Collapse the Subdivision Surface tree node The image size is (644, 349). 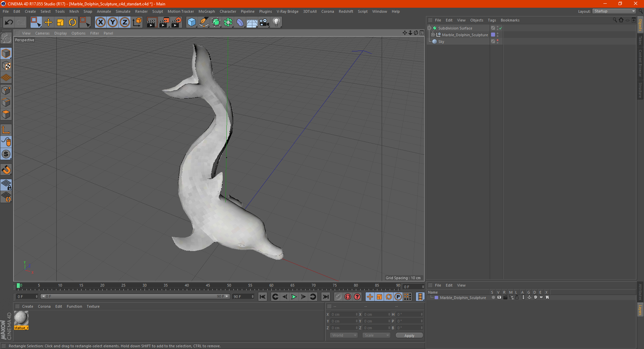pos(429,28)
